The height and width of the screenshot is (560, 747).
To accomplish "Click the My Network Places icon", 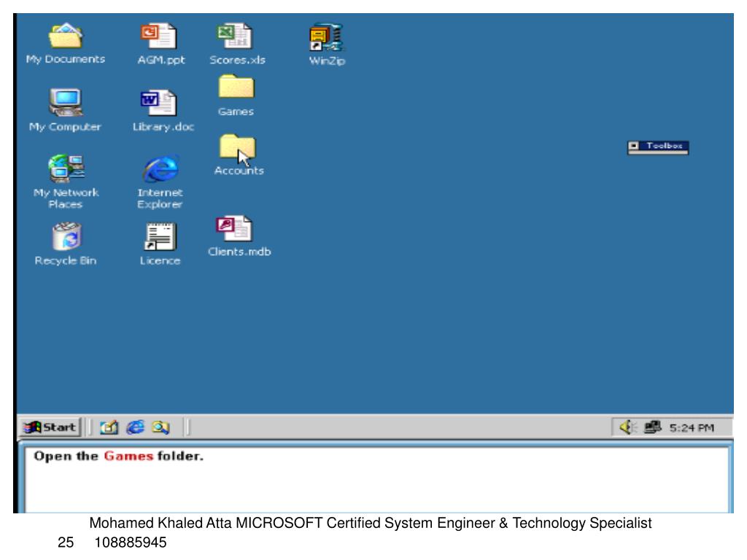I will point(66,182).
